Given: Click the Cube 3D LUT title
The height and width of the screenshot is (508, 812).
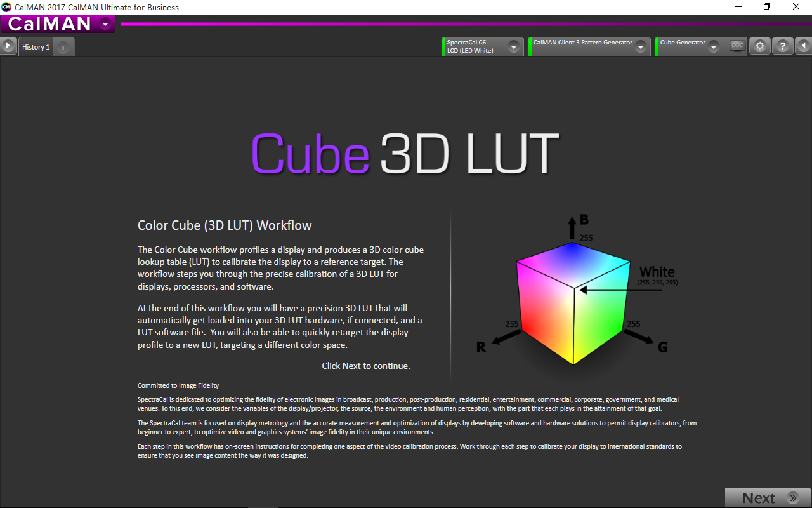Looking at the screenshot, I should 405,154.
